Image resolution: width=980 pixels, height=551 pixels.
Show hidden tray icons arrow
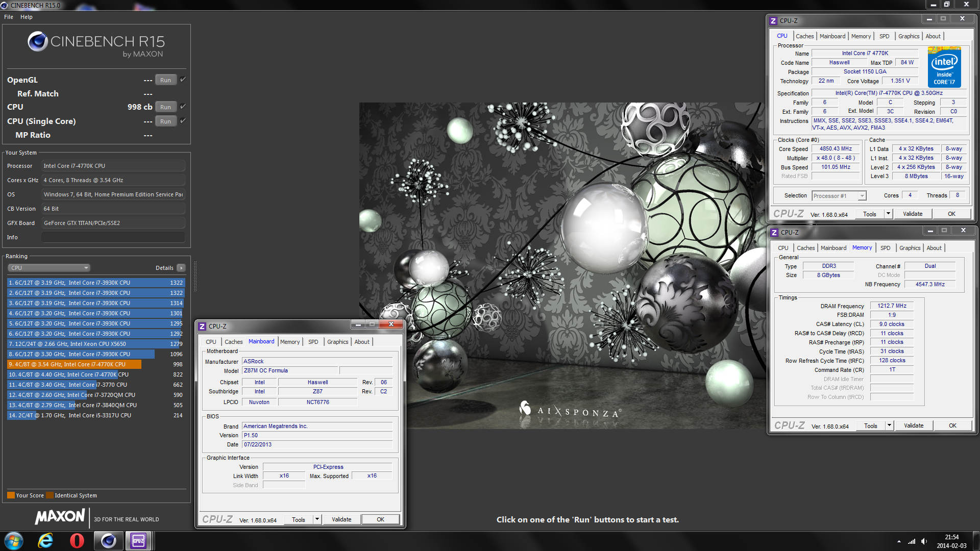tap(899, 541)
